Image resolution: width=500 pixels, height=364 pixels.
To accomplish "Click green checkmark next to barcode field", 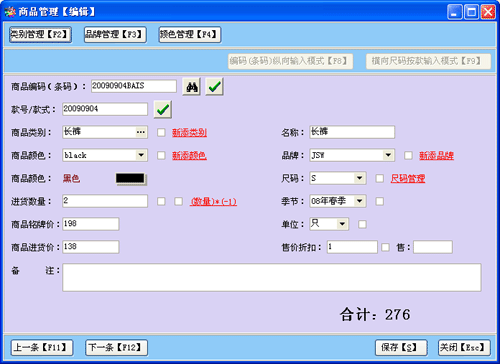I will click(x=214, y=87).
